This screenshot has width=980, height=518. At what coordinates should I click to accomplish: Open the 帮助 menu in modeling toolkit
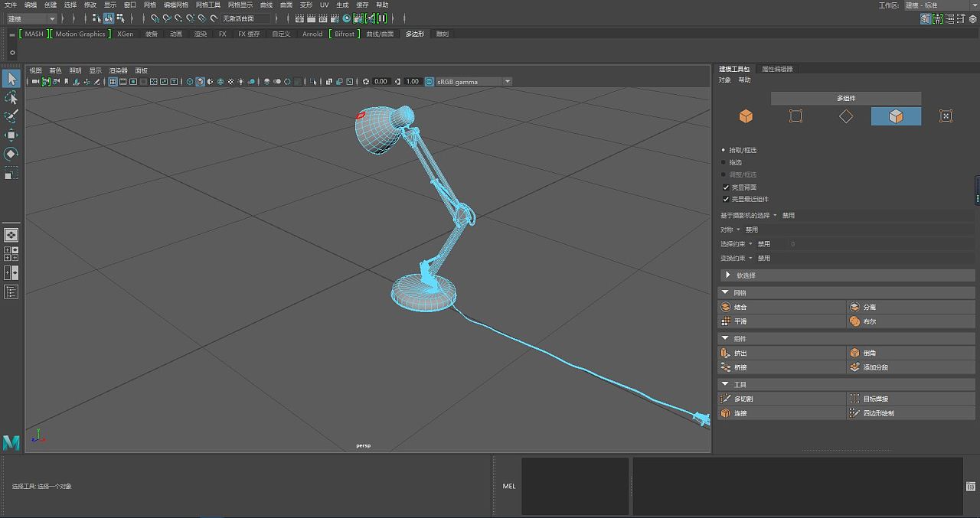point(745,80)
